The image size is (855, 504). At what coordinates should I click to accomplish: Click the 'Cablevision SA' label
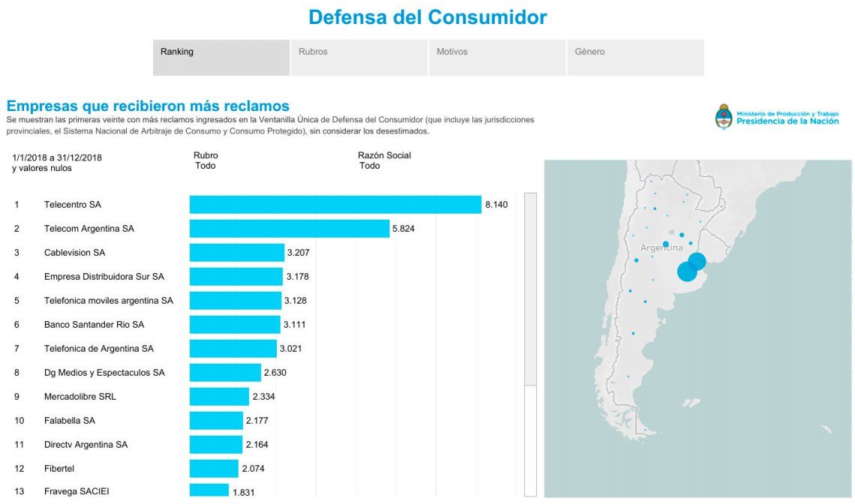(x=75, y=253)
